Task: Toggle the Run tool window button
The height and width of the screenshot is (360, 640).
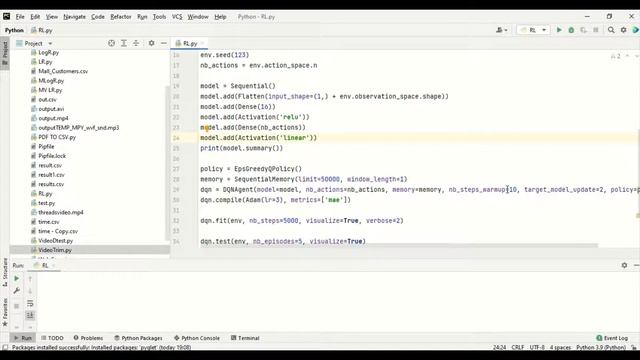Action: [23, 338]
